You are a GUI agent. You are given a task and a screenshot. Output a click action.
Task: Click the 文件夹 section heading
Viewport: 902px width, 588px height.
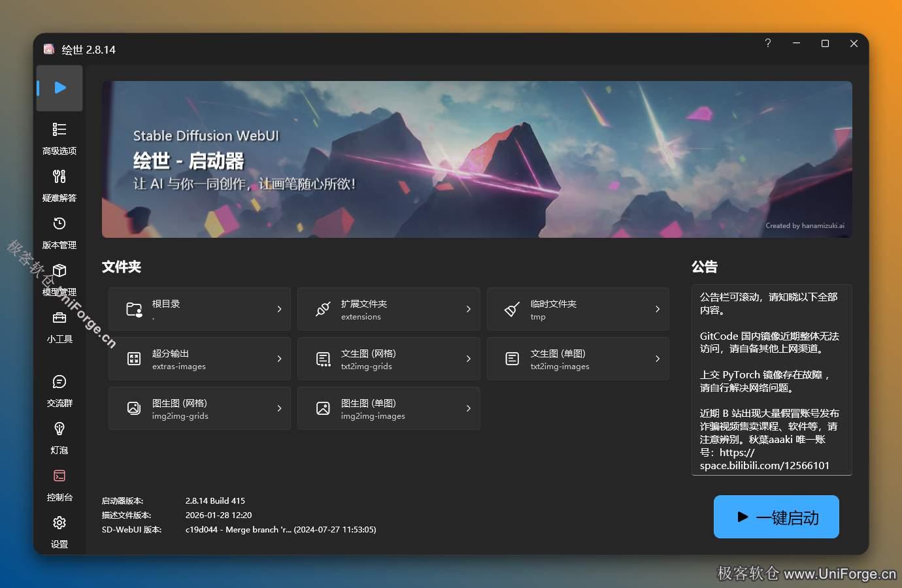tap(122, 267)
